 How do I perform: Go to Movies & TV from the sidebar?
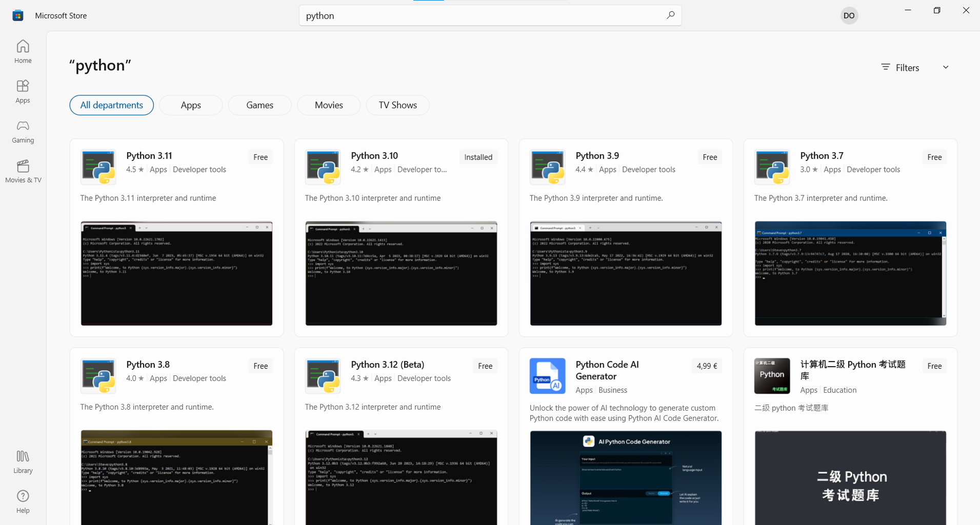tap(23, 171)
